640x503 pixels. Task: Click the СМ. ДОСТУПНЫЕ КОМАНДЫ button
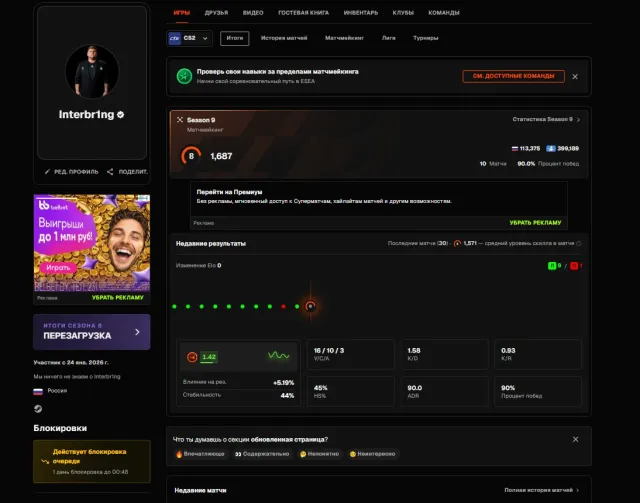[x=513, y=76]
